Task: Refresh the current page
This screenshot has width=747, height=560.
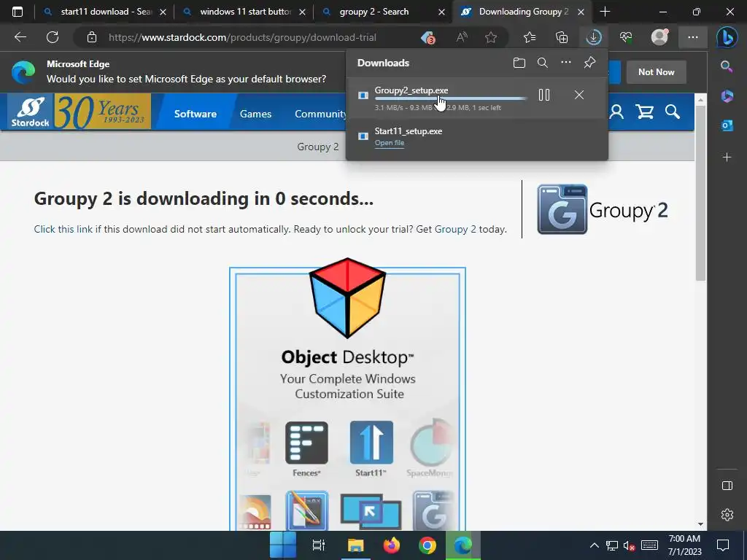Action: coord(53,37)
